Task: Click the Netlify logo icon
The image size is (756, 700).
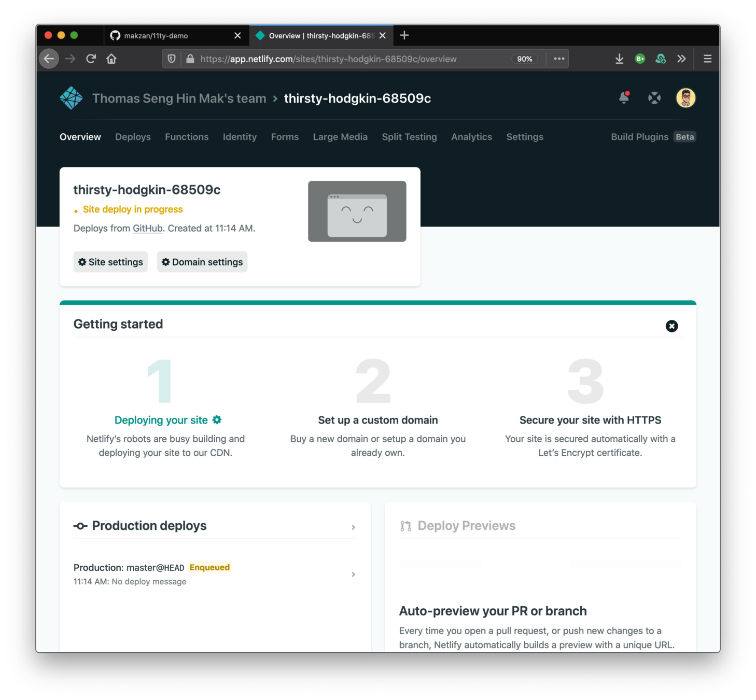Action: click(x=71, y=98)
